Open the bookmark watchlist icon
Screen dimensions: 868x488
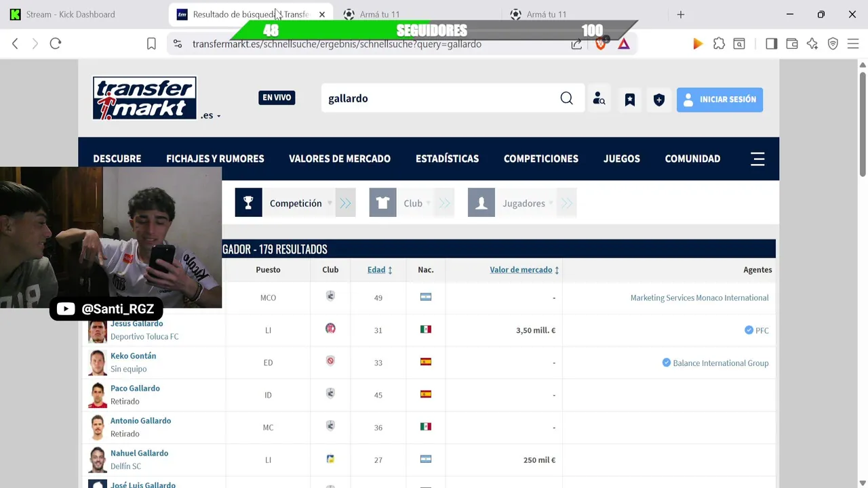click(630, 100)
